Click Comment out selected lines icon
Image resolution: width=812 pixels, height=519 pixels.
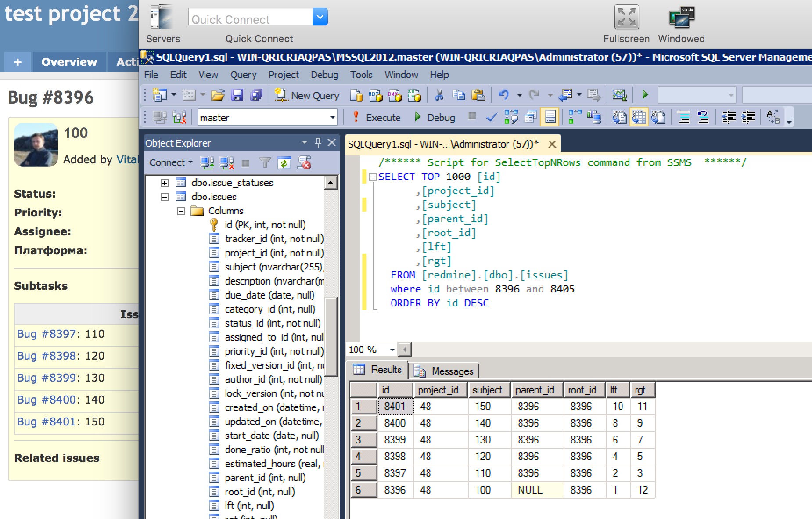tap(684, 117)
